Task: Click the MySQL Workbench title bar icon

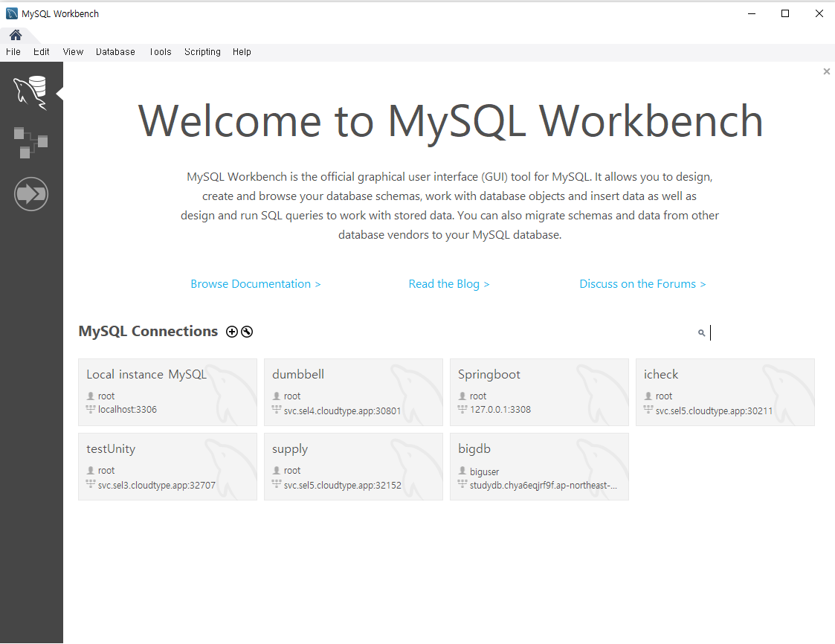Action: point(12,13)
